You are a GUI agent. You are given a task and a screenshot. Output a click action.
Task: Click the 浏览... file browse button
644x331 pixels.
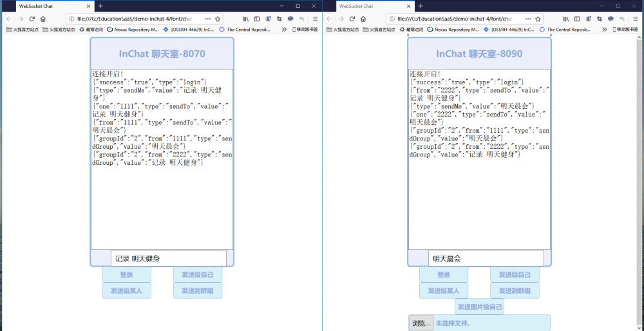[x=421, y=323]
